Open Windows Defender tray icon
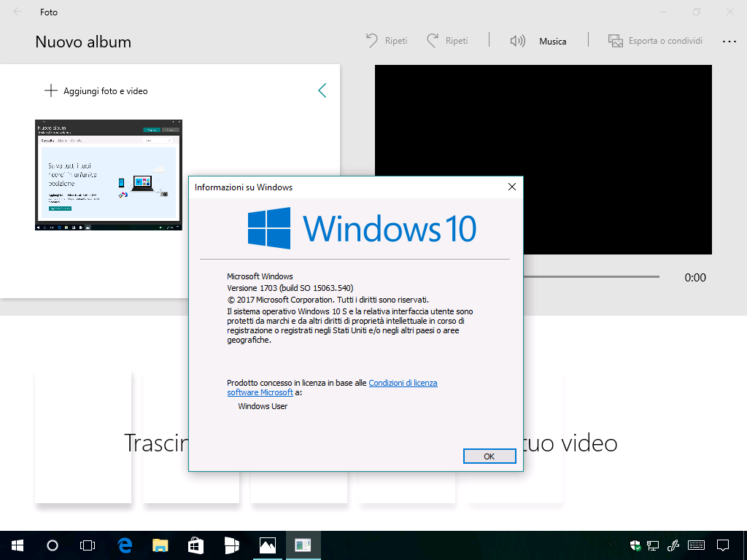This screenshot has height=560, width=747. pos(635,545)
